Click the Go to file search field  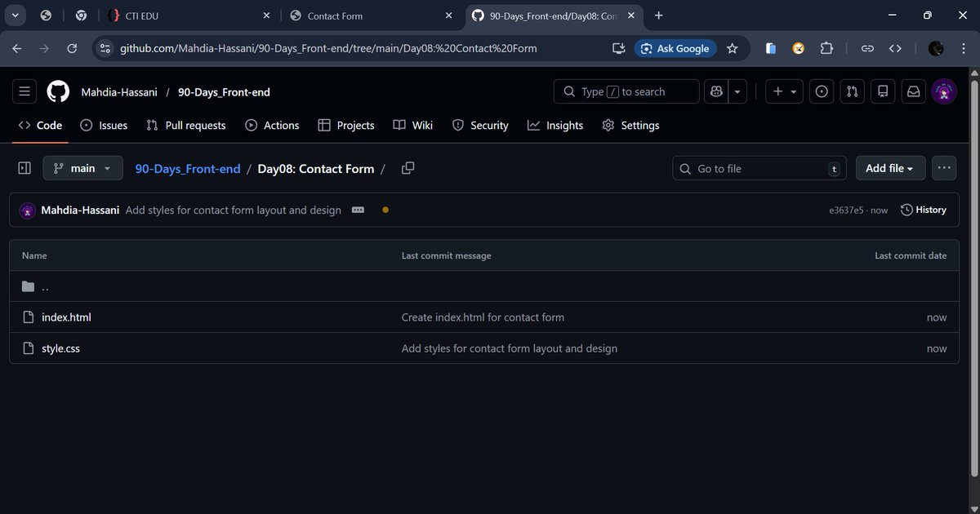759,168
